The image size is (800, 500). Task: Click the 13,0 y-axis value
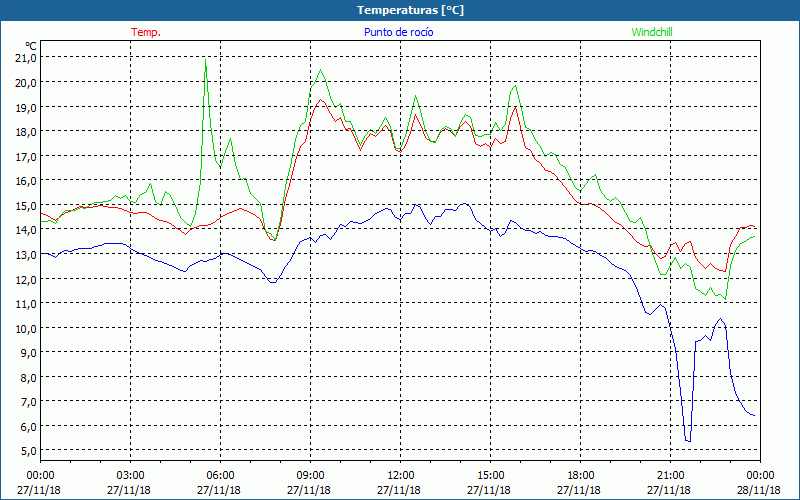[26, 255]
